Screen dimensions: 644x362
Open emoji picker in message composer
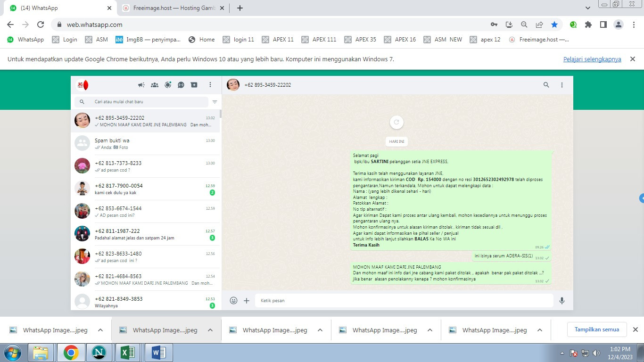tap(233, 300)
